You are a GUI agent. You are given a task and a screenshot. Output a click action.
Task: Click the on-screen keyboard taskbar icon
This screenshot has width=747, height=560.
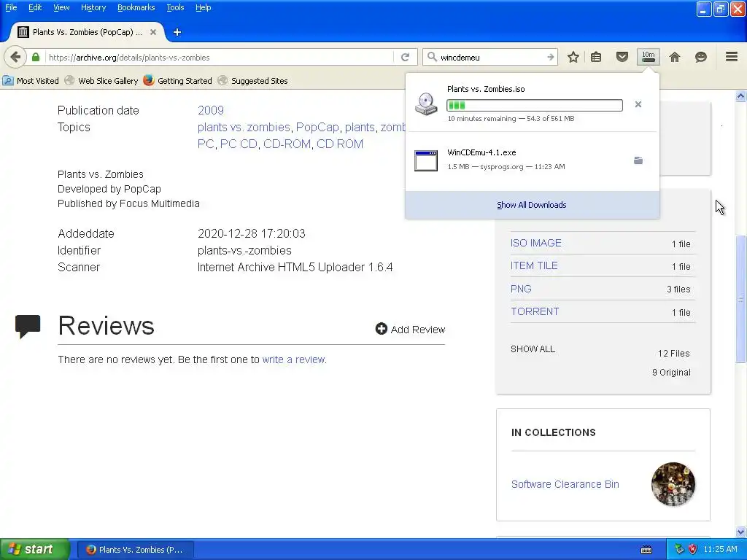click(646, 550)
